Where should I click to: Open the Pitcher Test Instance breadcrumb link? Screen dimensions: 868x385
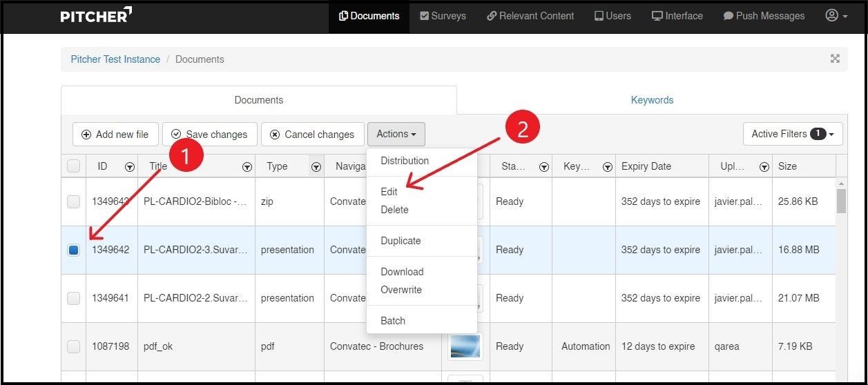point(115,59)
